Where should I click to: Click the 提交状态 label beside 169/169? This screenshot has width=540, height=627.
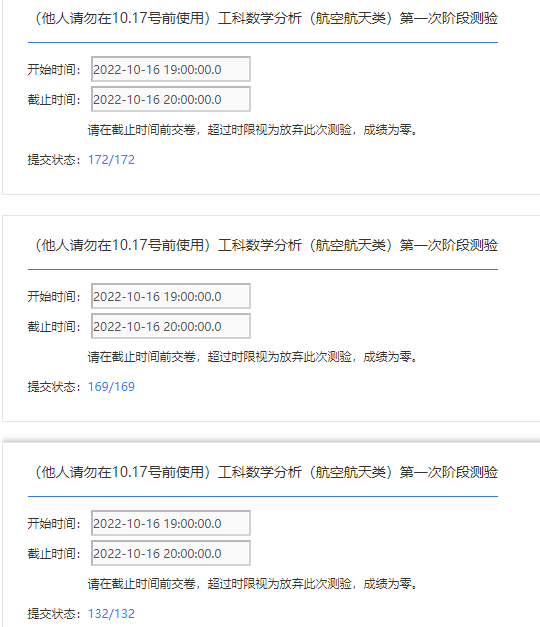(x=54, y=387)
